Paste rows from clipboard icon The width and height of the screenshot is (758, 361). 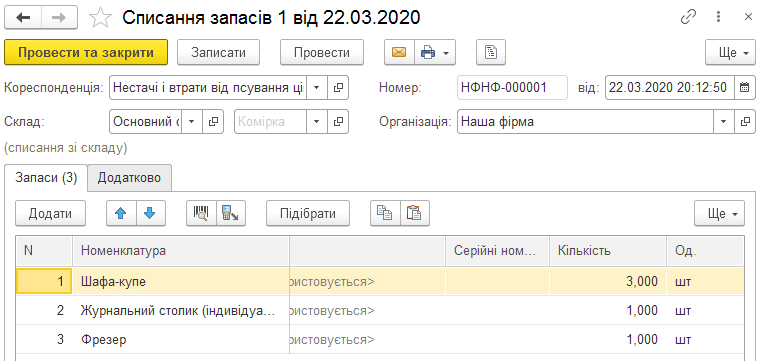[x=414, y=213]
